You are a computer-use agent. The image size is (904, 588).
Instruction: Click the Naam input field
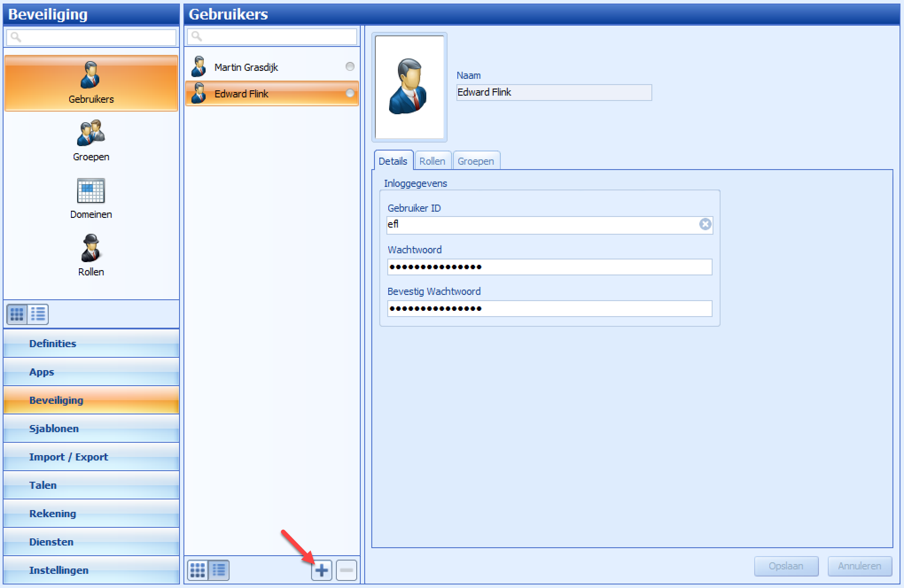(554, 93)
